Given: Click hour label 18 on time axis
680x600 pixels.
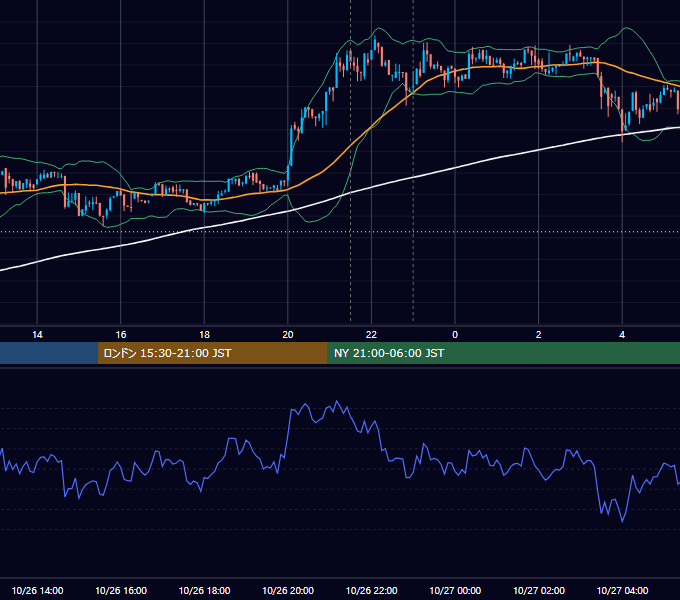Looking at the screenshot, I should (x=204, y=334).
